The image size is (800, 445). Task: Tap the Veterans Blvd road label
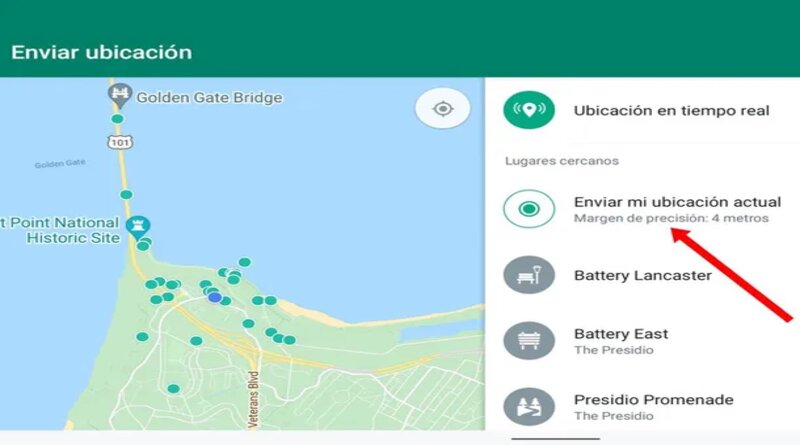click(254, 400)
